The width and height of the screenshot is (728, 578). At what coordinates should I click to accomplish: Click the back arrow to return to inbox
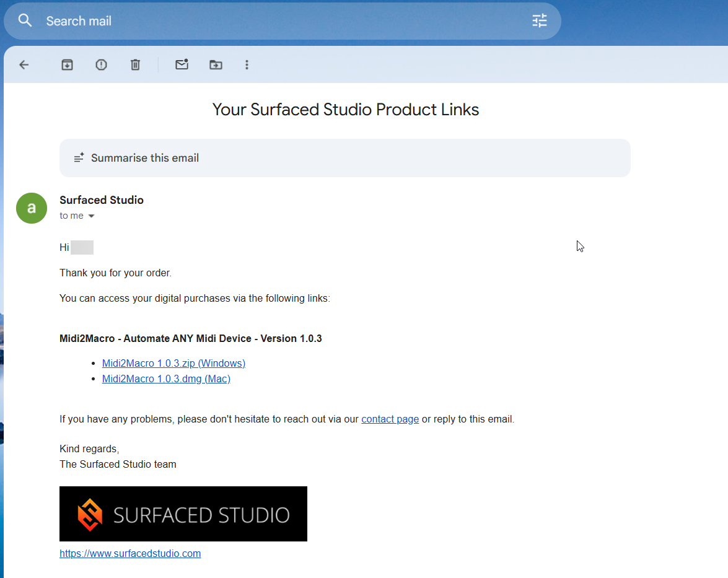click(x=24, y=64)
